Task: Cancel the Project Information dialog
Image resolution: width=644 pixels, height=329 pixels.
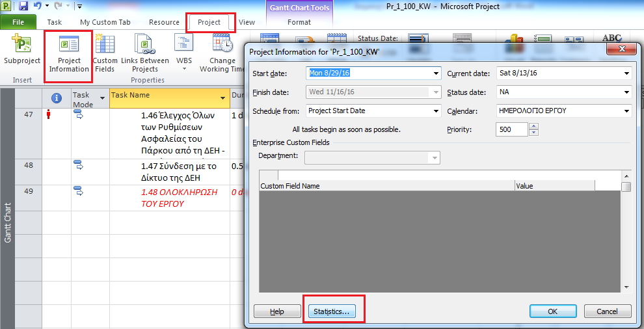Action: point(608,311)
